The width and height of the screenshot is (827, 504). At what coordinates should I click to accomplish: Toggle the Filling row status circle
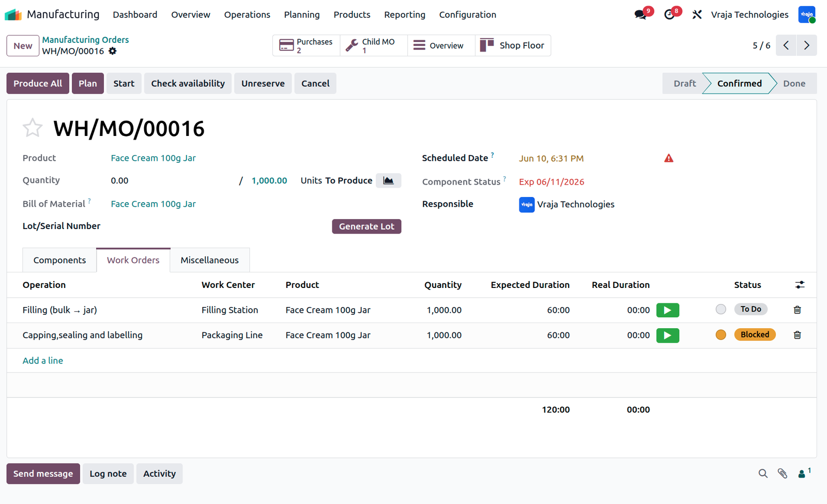[721, 309]
